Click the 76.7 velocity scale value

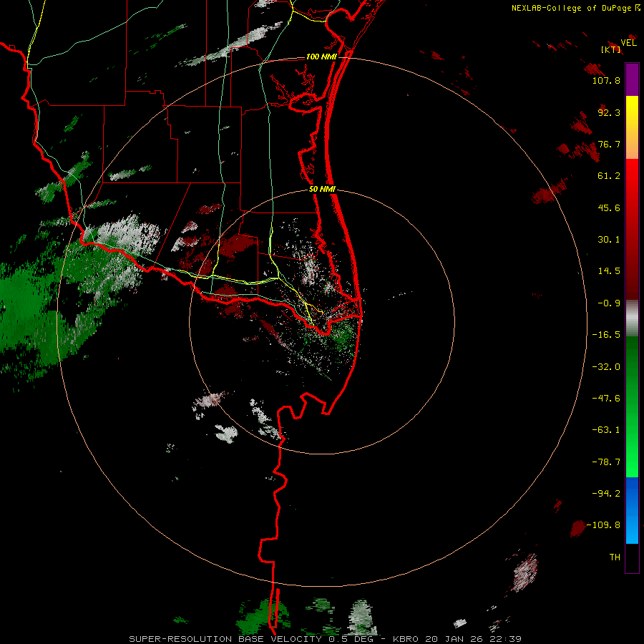(609, 144)
